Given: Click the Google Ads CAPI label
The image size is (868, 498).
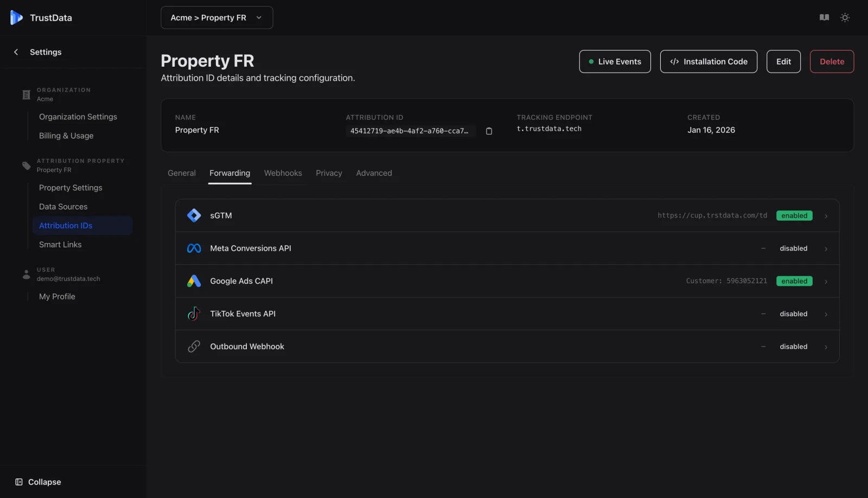Looking at the screenshot, I should (241, 281).
